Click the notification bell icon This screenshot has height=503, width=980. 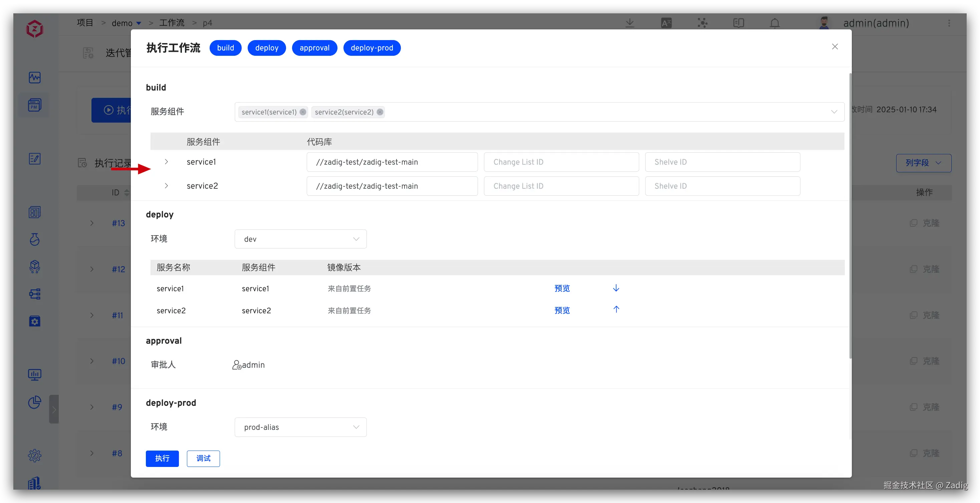click(775, 23)
